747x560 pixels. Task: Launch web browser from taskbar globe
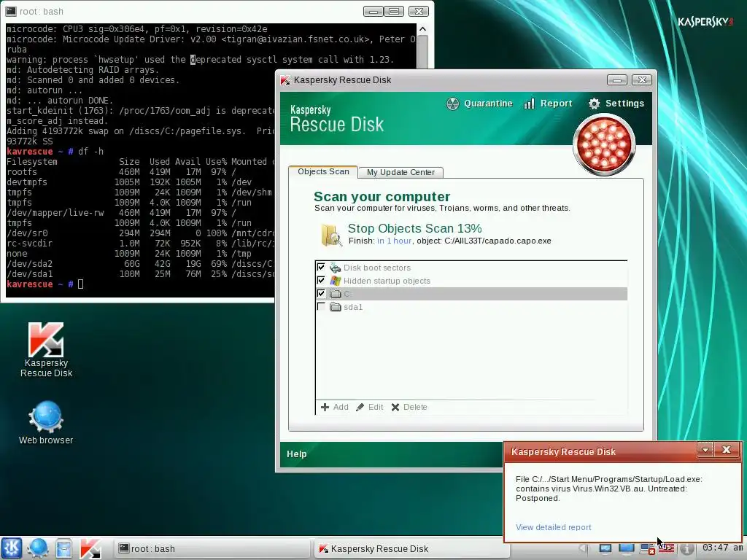tap(38, 548)
